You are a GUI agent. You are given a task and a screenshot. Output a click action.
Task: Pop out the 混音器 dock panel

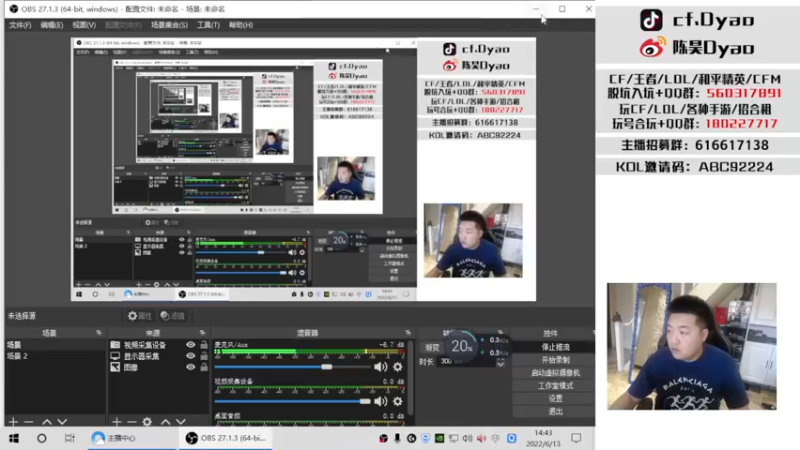[408, 333]
